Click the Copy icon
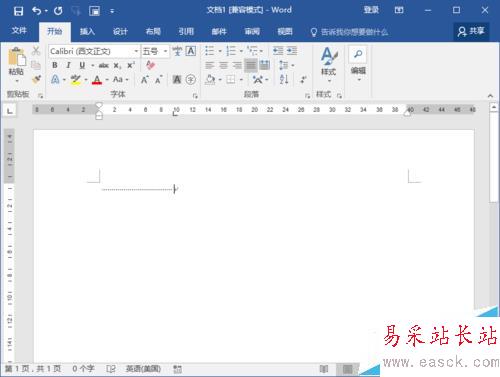The width and height of the screenshot is (500, 377). click(x=36, y=65)
